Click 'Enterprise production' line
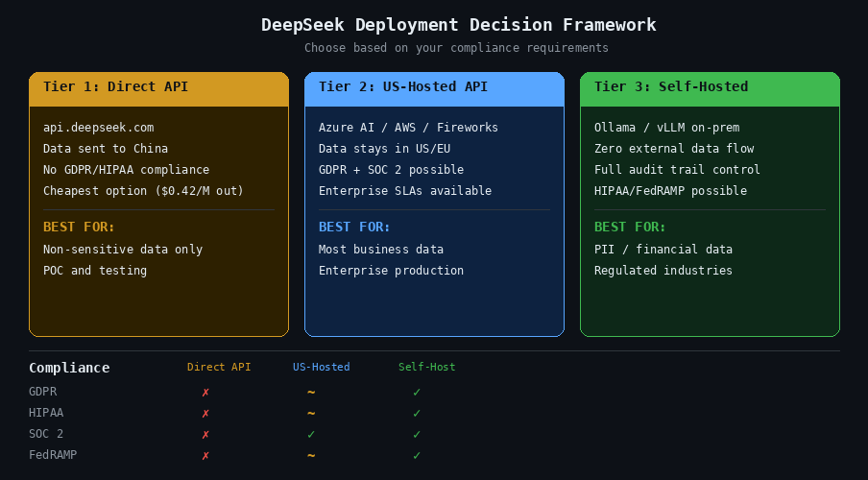Image resolution: width=868 pixels, height=480 pixels. 391,270
